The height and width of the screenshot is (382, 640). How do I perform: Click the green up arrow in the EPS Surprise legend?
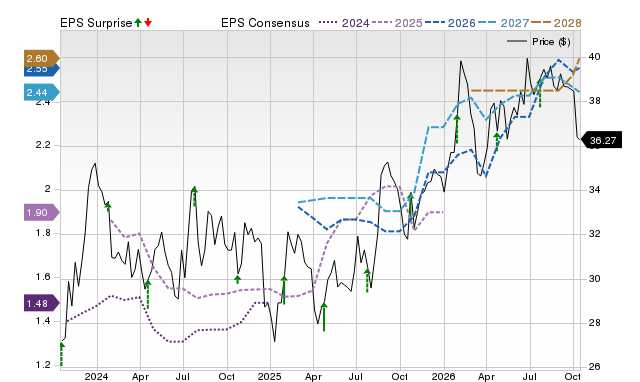click(138, 22)
